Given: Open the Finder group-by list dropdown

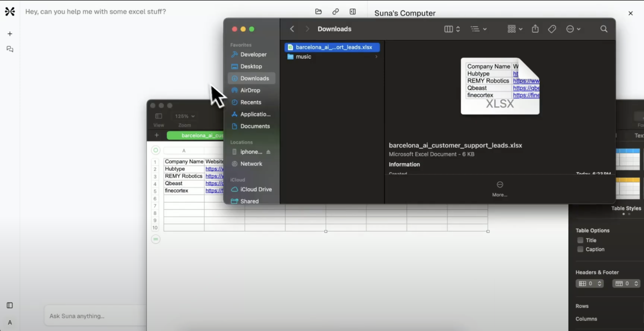Looking at the screenshot, I should click(479, 29).
